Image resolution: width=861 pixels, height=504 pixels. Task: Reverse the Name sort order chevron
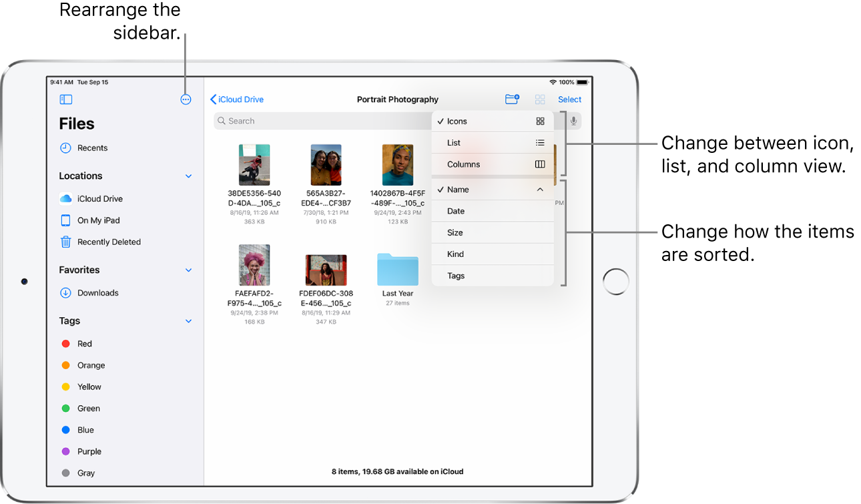[x=540, y=190]
